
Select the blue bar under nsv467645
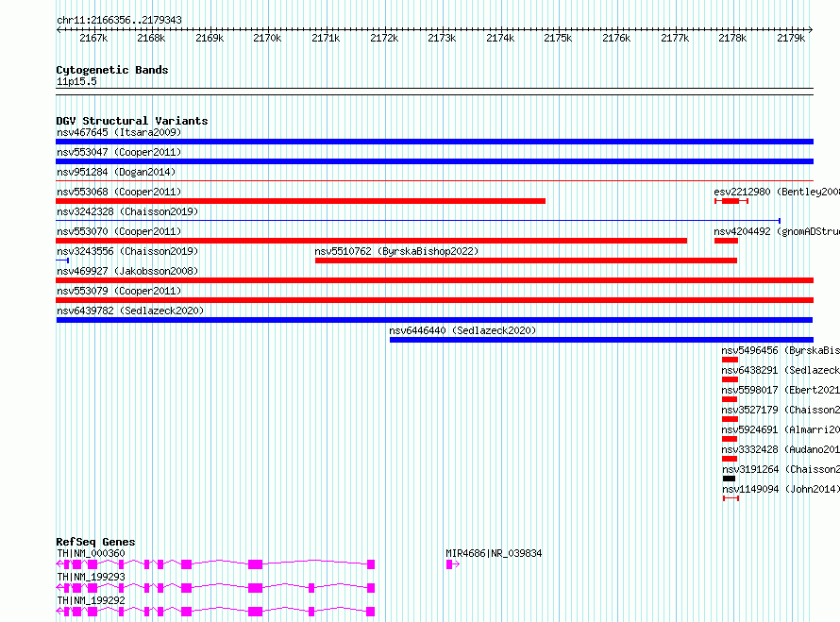434,142
